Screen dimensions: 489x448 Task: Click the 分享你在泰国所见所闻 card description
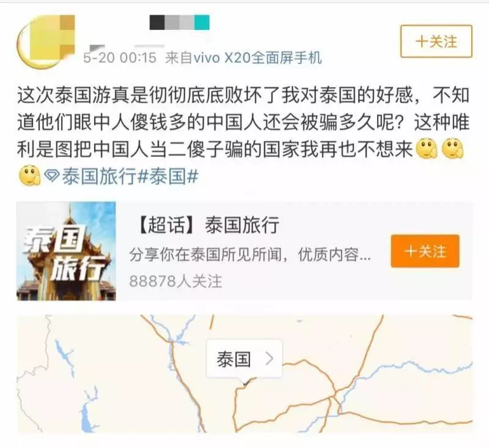click(x=250, y=255)
